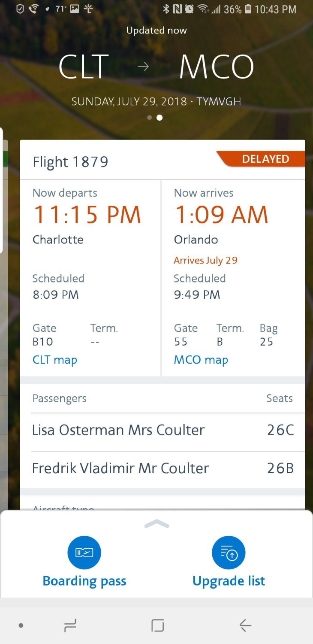Image resolution: width=313 pixels, height=644 pixels.
Task: Tap the DELAYED status badge
Action: click(265, 159)
